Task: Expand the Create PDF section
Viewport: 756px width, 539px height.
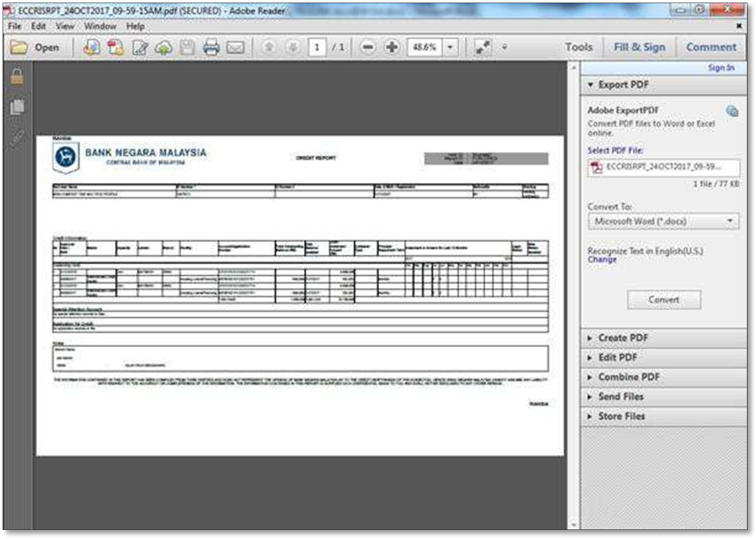Action: pyautogui.click(x=663, y=338)
